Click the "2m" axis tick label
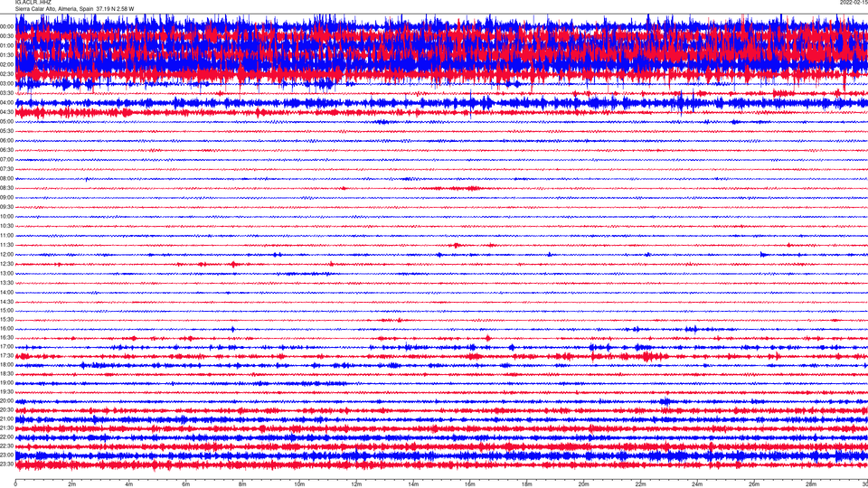Screen dimensions: 868x488 72,484
